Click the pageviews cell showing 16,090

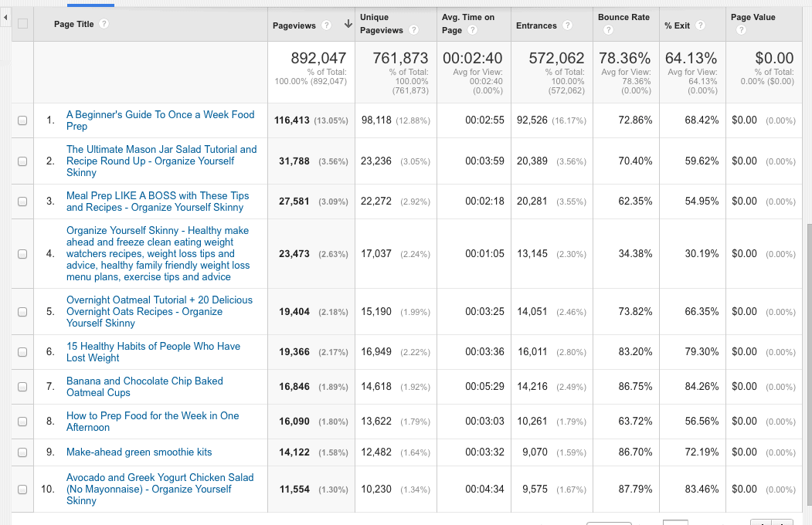[x=294, y=422]
